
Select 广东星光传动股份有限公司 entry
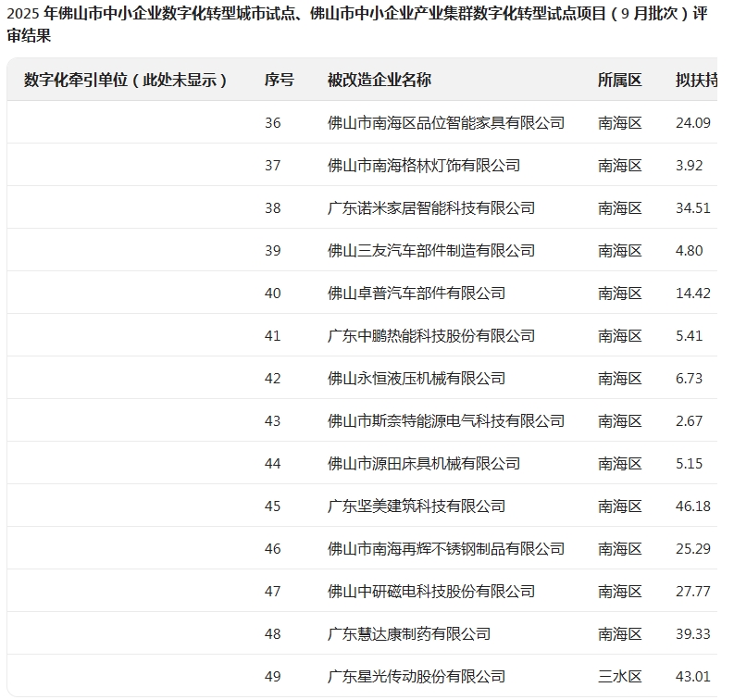(417, 676)
